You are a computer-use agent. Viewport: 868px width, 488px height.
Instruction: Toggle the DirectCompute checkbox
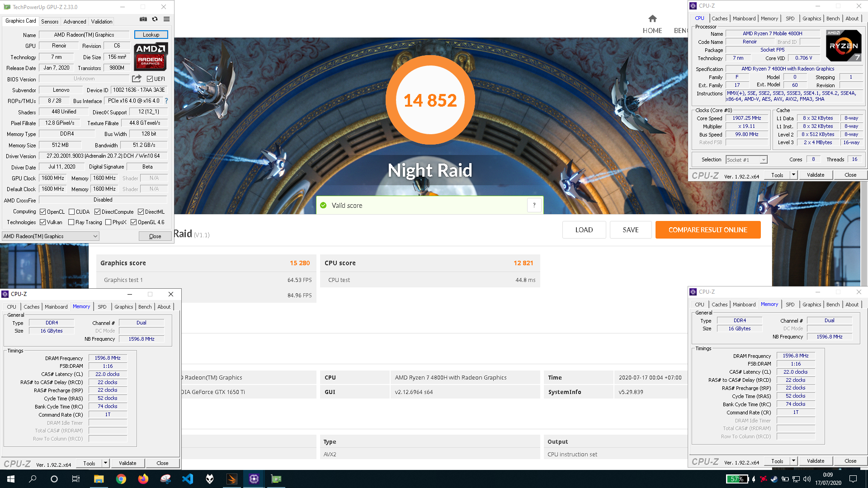pos(97,211)
